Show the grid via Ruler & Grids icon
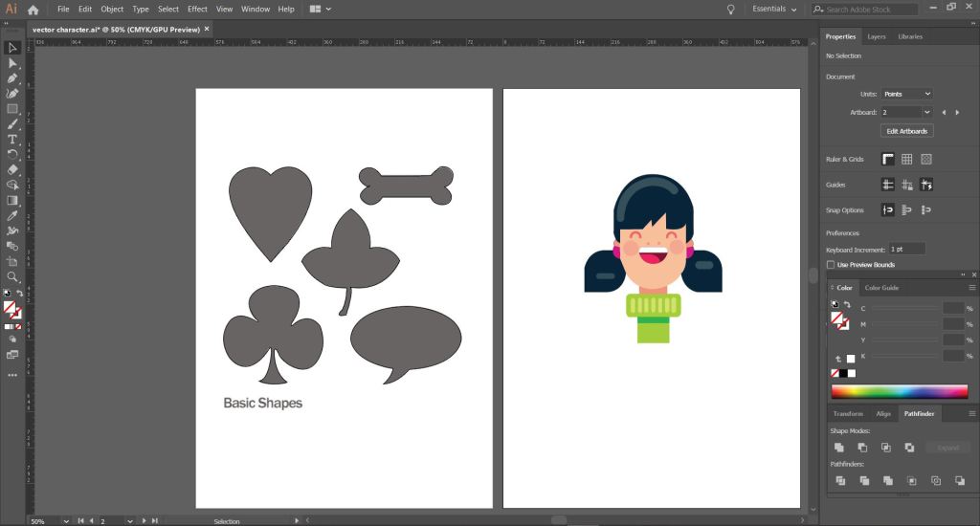This screenshot has width=980, height=526. click(x=907, y=159)
